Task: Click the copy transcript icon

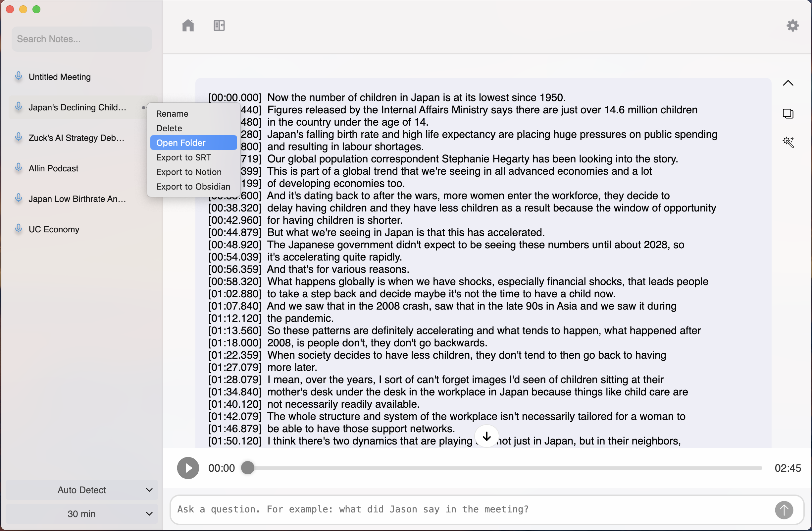Action: pyautogui.click(x=788, y=114)
